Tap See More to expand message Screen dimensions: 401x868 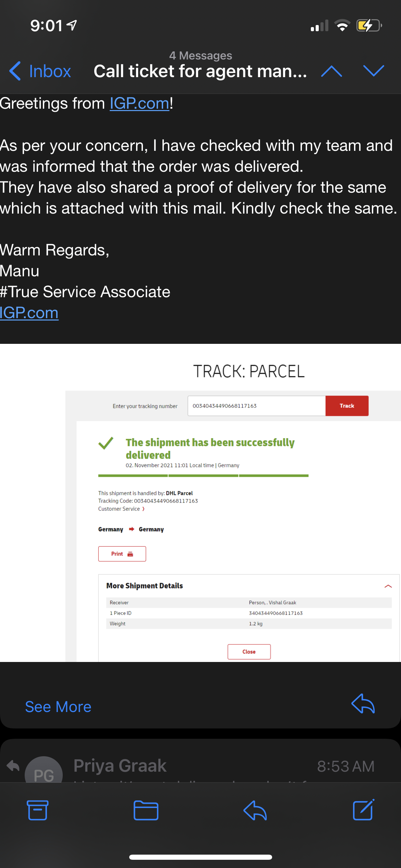(58, 707)
